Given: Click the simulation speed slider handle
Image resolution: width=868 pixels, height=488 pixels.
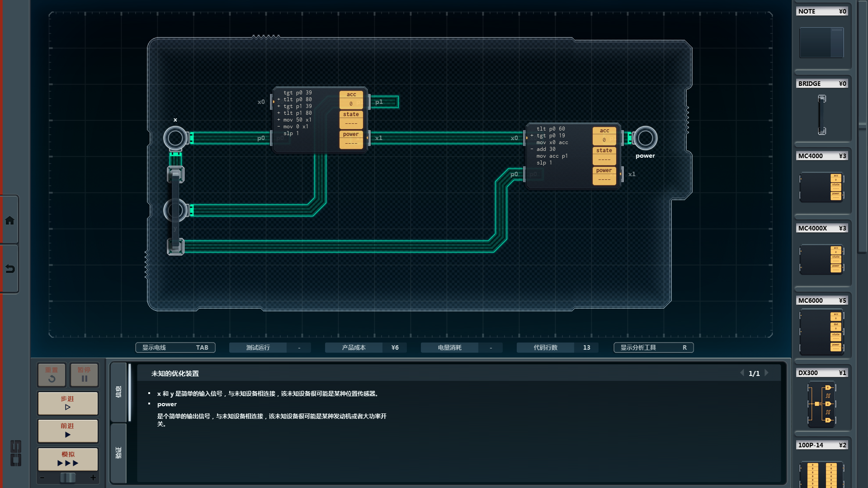Looking at the screenshot, I should 68,478.
